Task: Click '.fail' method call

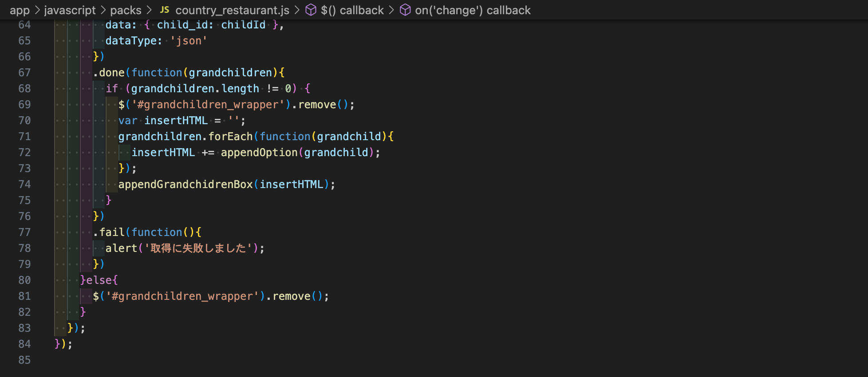Action: coord(109,232)
